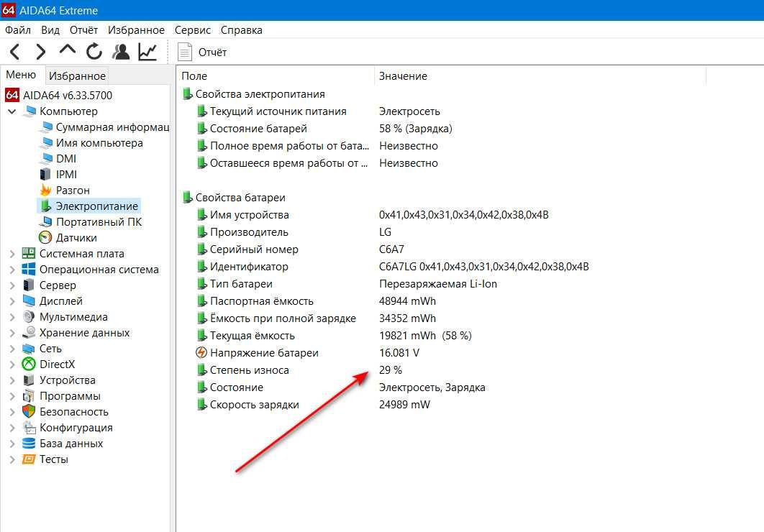Image resolution: width=764 pixels, height=532 pixels.
Task: Expand the Системная плата tree node
Action: (12, 254)
